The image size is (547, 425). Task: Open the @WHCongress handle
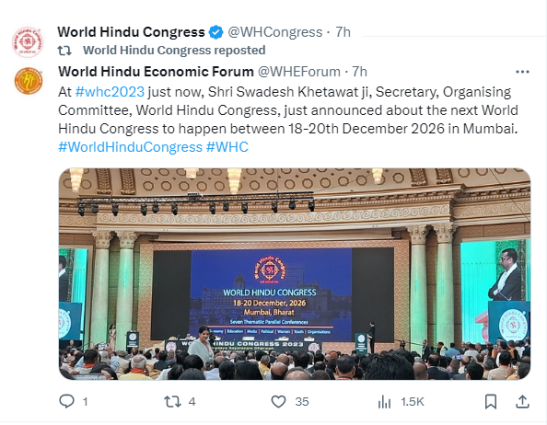275,32
